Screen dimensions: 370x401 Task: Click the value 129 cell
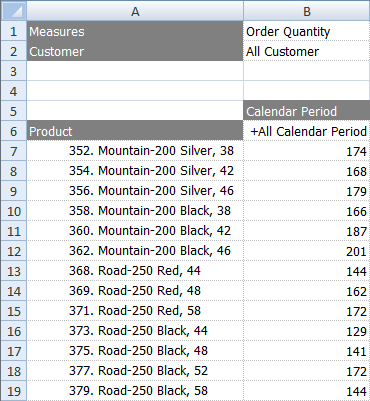[307, 331]
